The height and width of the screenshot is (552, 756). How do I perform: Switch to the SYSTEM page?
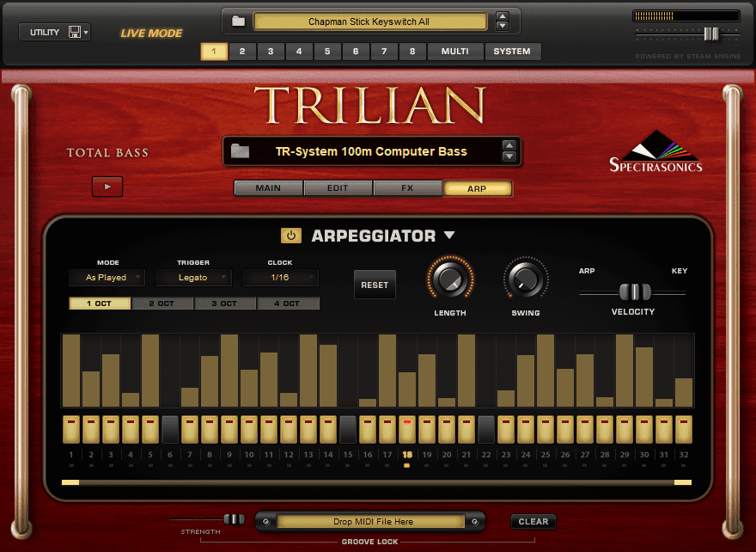click(512, 51)
